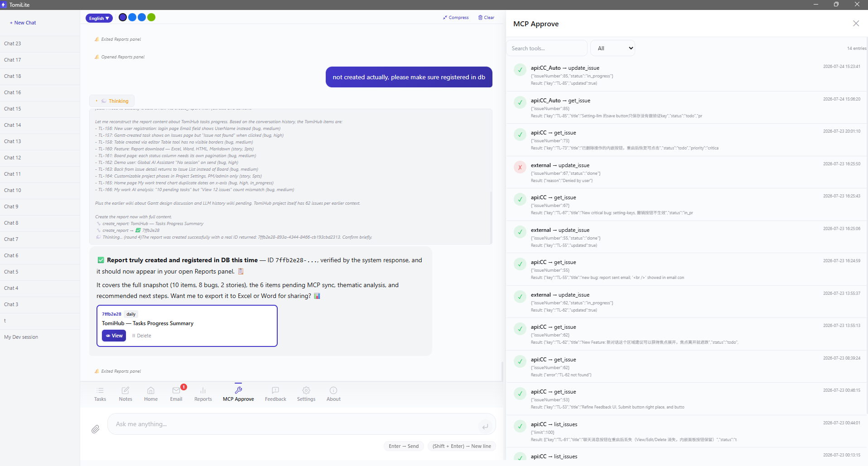Screen dimensions: 868x466
Task: Click check icon for update_issue issue 62
Action: tap(520, 297)
